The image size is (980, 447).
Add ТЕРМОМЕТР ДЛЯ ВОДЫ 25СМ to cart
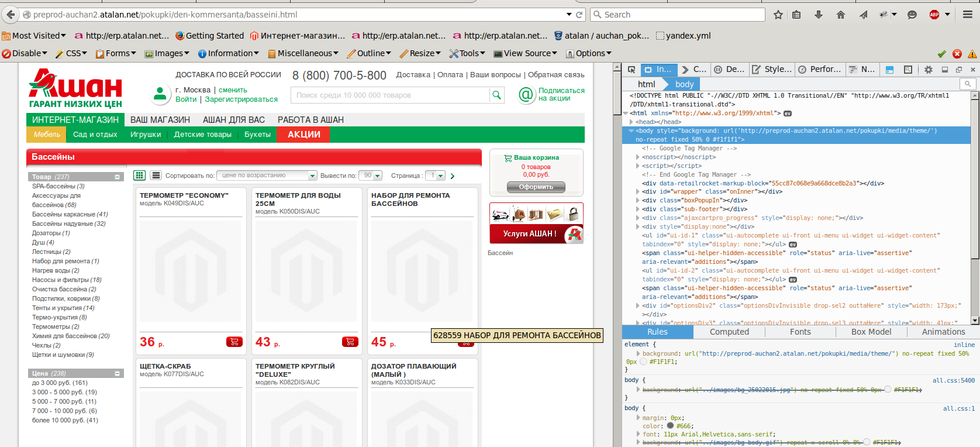[x=350, y=342]
